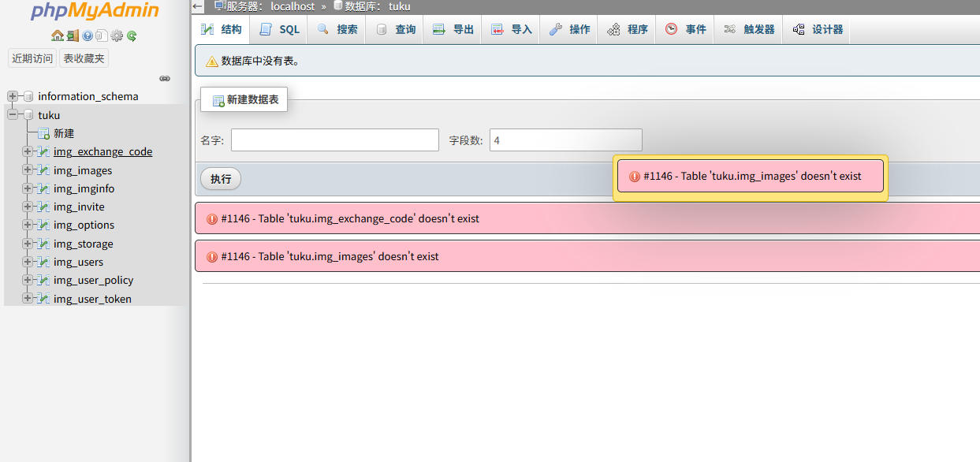The width and height of the screenshot is (980, 462).
Task: Expand the img_users table node
Action: click(28, 262)
